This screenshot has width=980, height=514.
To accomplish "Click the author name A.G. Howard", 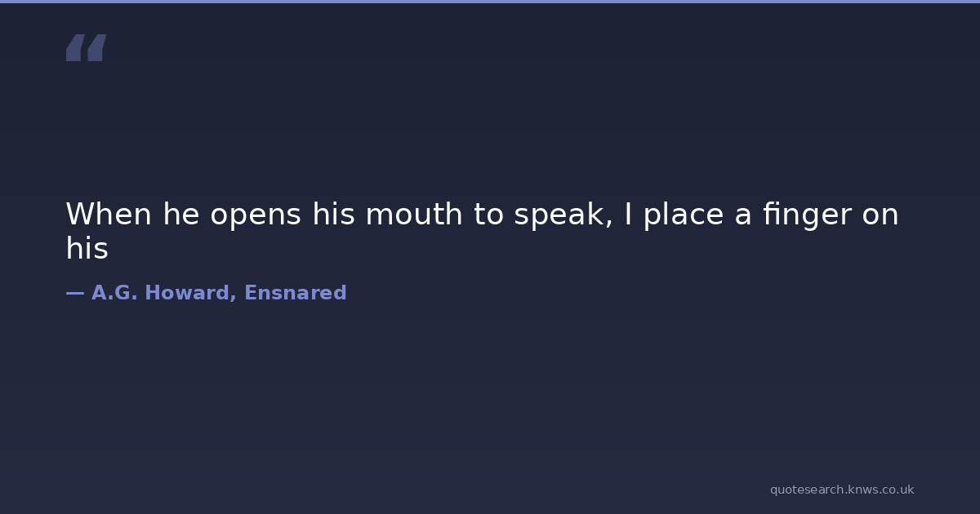I will (163, 293).
